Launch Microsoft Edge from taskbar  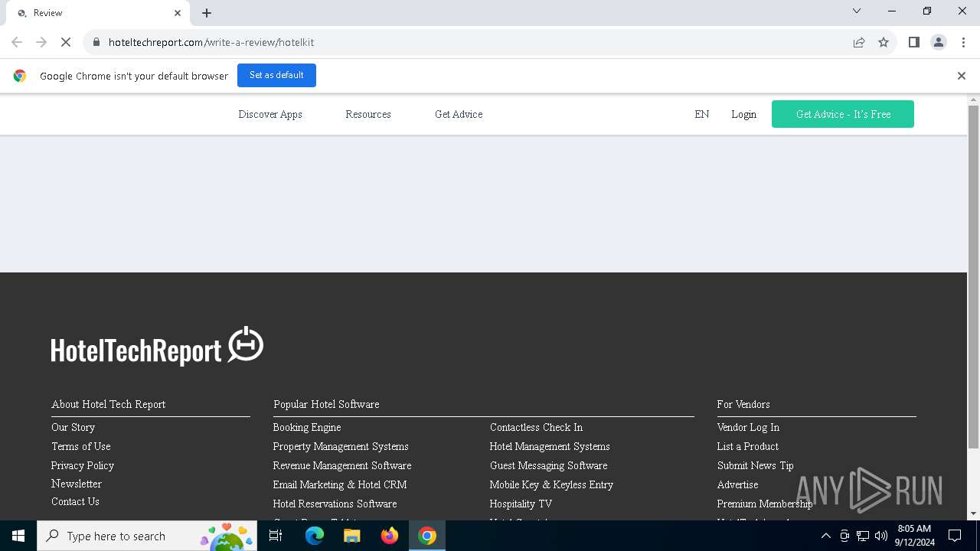click(315, 536)
